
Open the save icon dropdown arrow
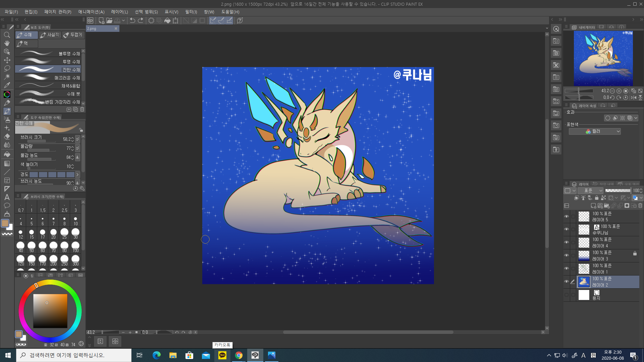pyautogui.click(x=123, y=20)
